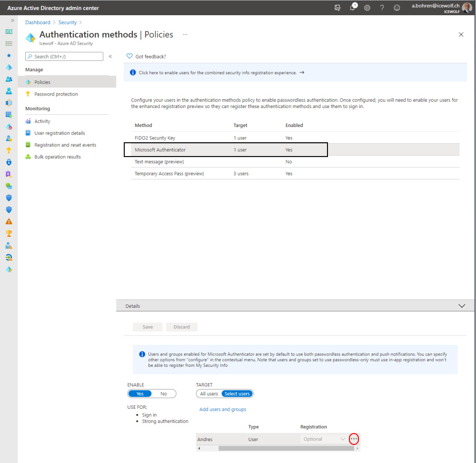Click the scrollbar's right arrow under the user table
The height and width of the screenshot is (463, 476).
(x=357, y=448)
